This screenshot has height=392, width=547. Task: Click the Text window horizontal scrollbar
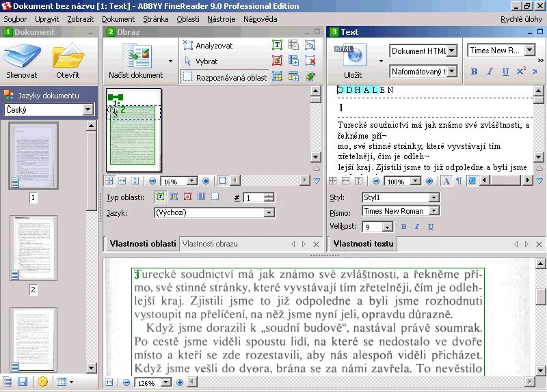coord(505,180)
